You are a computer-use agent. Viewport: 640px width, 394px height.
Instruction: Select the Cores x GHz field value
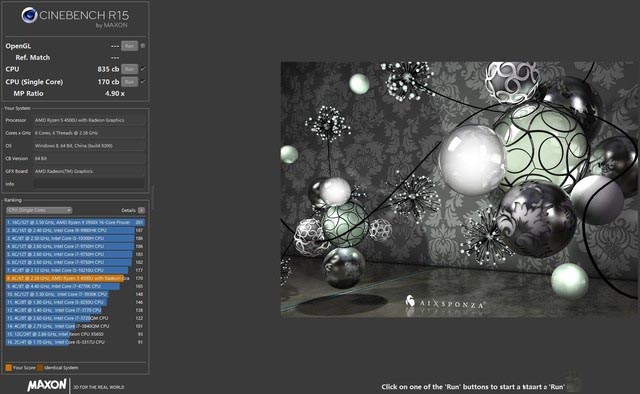tap(89, 133)
